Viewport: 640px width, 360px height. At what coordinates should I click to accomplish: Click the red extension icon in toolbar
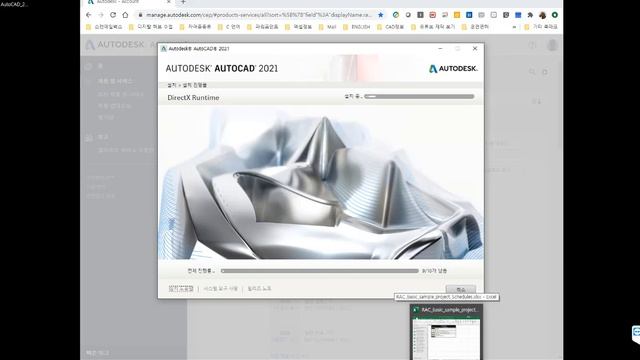[432, 15]
